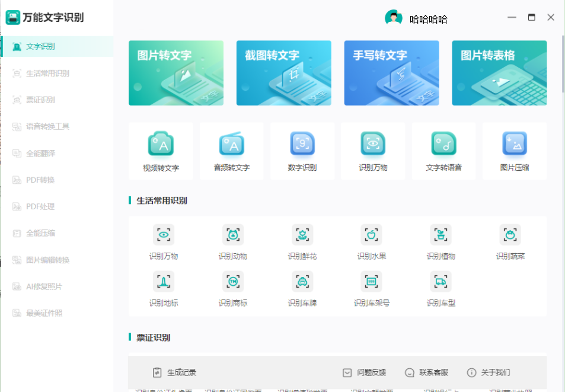Image resolution: width=565 pixels, height=392 pixels.
Task: Maximize the application window
Action: [531, 17]
